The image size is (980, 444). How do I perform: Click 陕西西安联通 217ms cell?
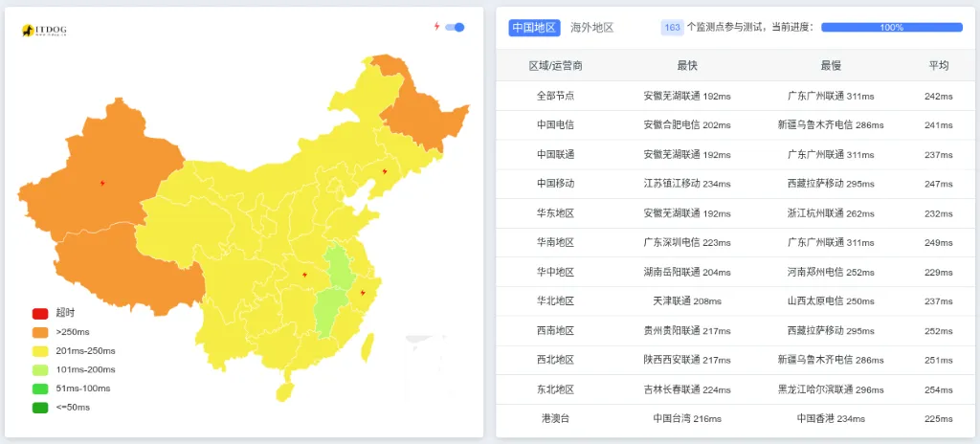[x=687, y=360]
